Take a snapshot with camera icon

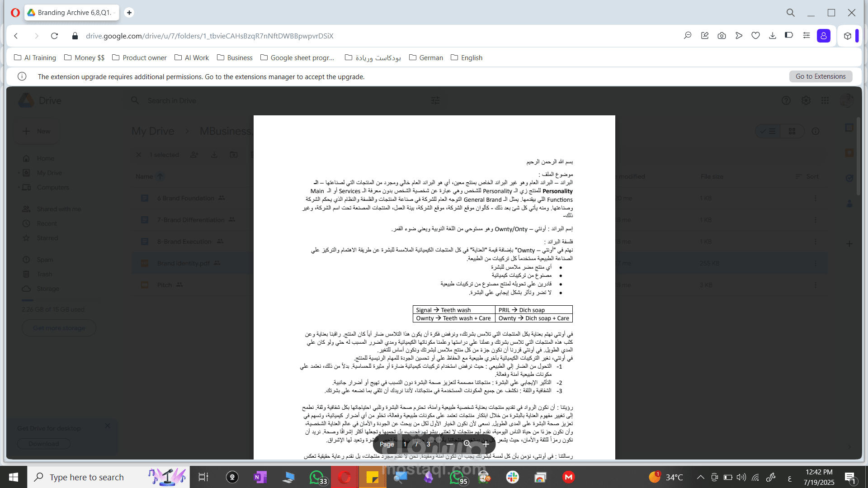click(x=722, y=36)
